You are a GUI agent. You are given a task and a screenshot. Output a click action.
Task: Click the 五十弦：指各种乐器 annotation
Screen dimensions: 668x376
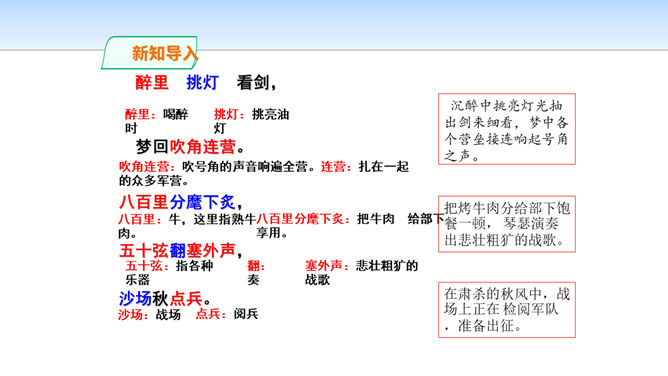pyautogui.click(x=169, y=273)
